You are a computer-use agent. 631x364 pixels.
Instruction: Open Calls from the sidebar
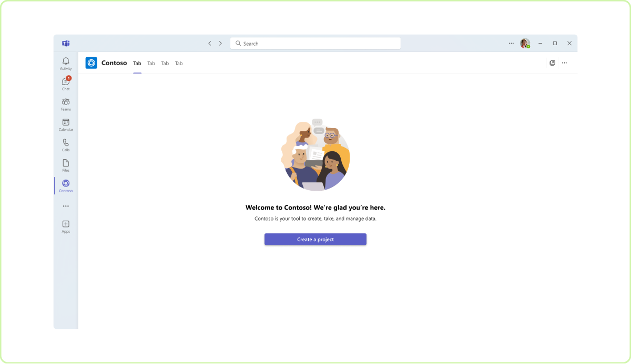(x=66, y=145)
